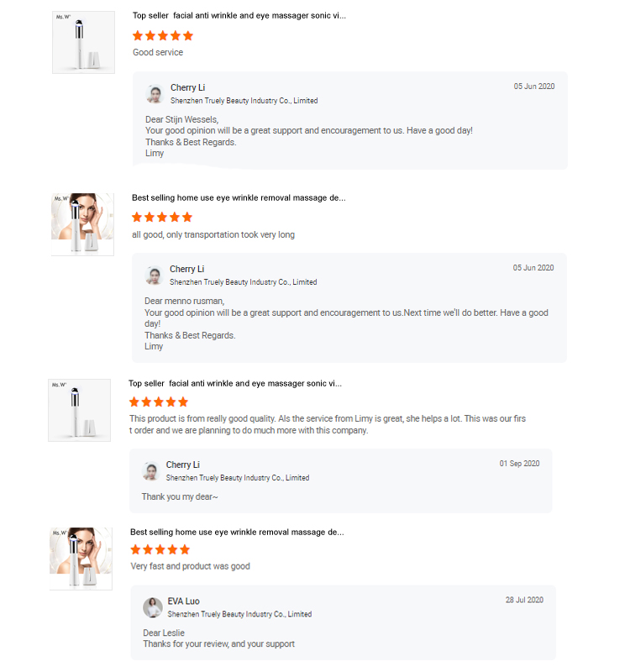Image resolution: width=630 pixels, height=672 pixels.
Task: Click the star rating above "Very fast and product was good"
Action: point(160,549)
